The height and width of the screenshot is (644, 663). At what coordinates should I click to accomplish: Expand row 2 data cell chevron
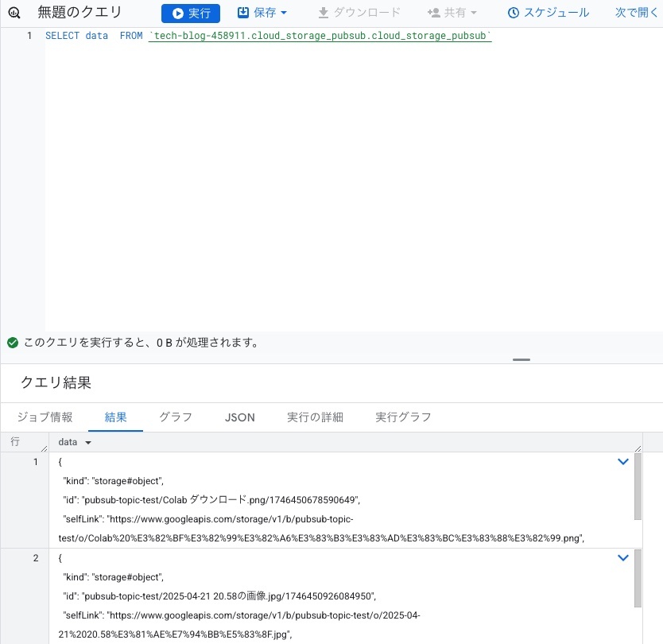pyautogui.click(x=622, y=558)
